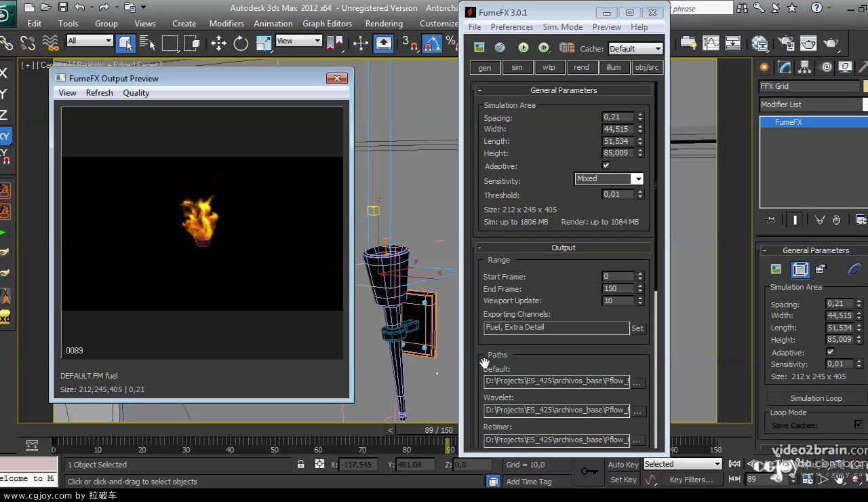Click the Redo arrow icon
Image resolution: width=868 pixels, height=502 pixels.
click(x=104, y=7)
